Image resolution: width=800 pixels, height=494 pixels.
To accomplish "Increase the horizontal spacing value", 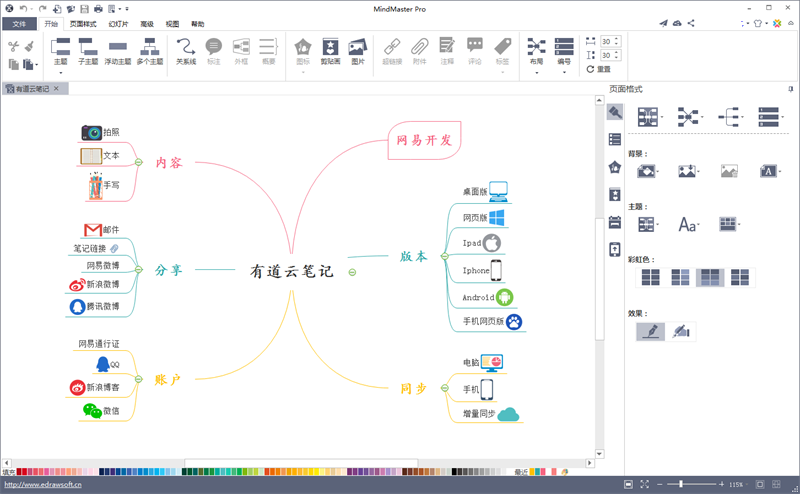I will (617, 39).
